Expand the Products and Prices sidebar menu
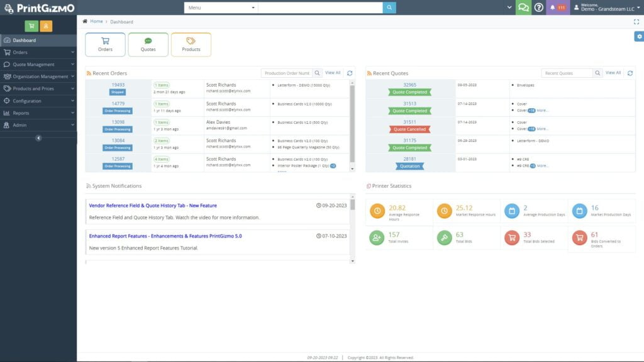644x362 pixels. [38, 89]
